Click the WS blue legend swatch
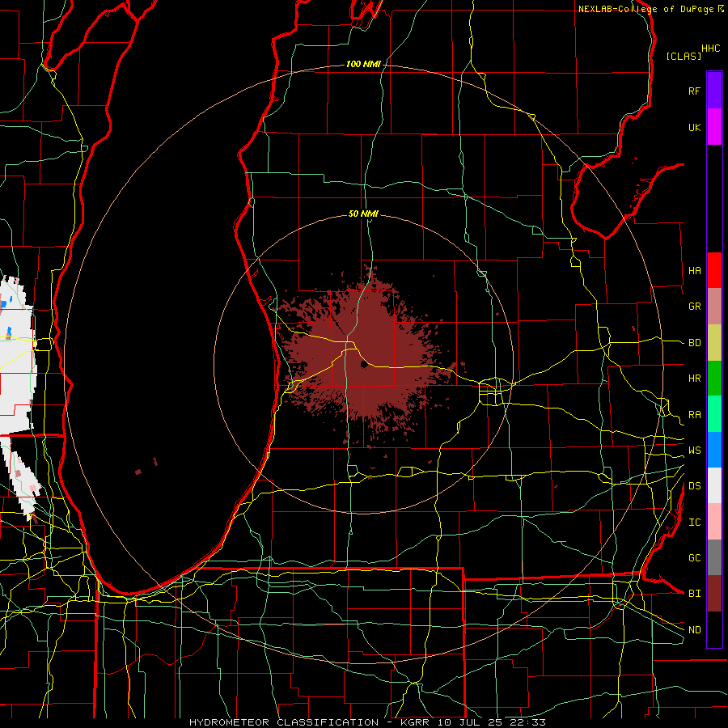The height and width of the screenshot is (728, 728). click(714, 450)
